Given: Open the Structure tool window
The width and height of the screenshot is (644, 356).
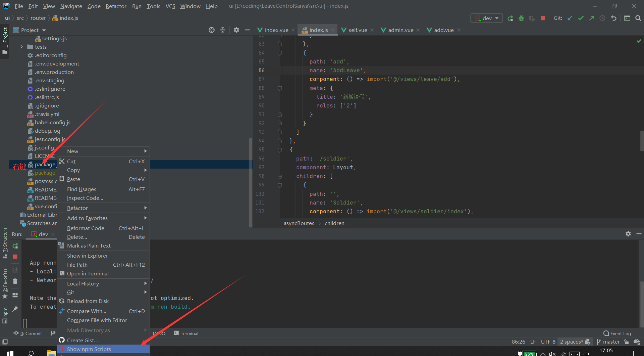Looking at the screenshot, I should tap(5, 243).
